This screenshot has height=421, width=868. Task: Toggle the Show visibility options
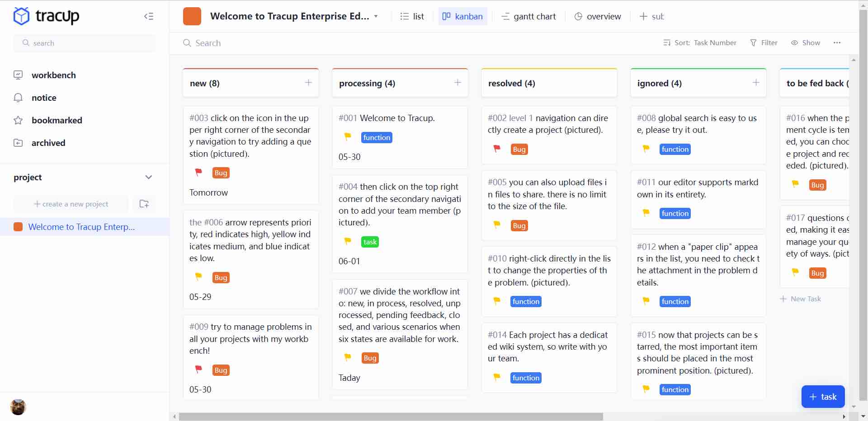(805, 42)
